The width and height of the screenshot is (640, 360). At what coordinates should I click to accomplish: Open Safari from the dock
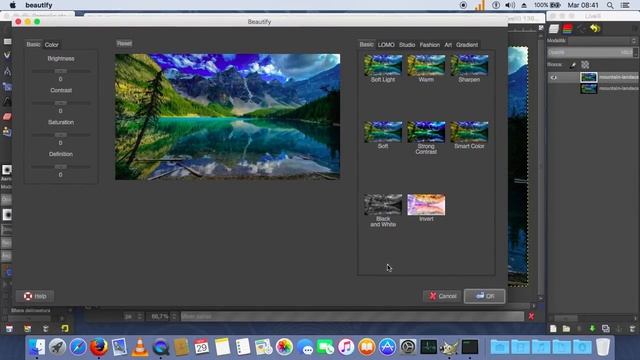click(78, 347)
